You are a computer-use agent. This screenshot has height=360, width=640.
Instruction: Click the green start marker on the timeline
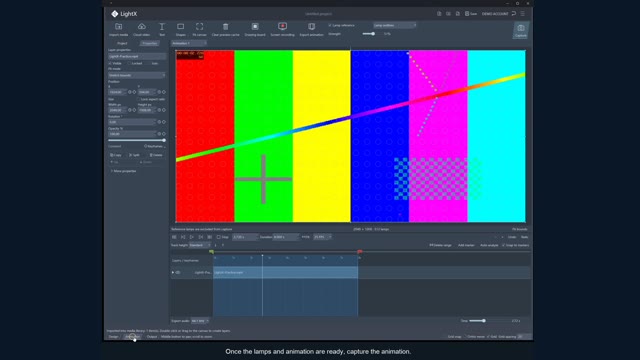(211, 252)
